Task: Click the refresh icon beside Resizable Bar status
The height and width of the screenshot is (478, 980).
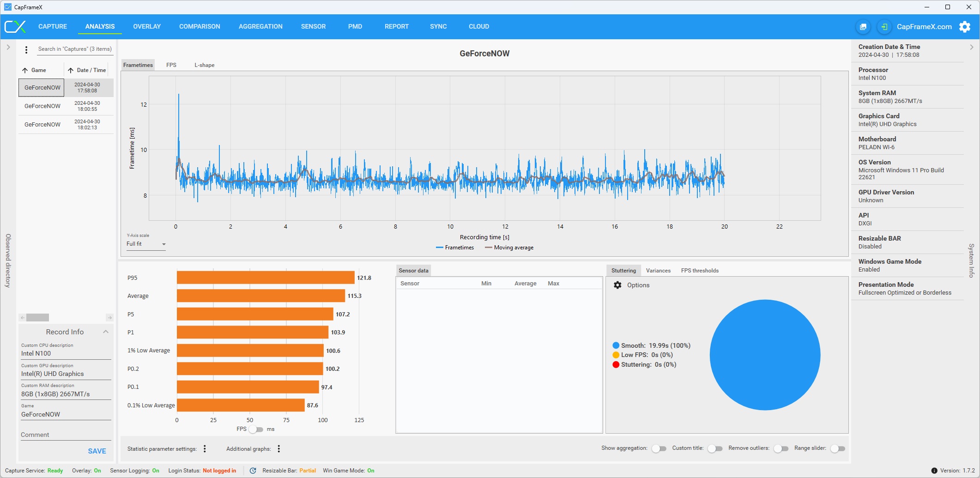Action: coord(253,471)
